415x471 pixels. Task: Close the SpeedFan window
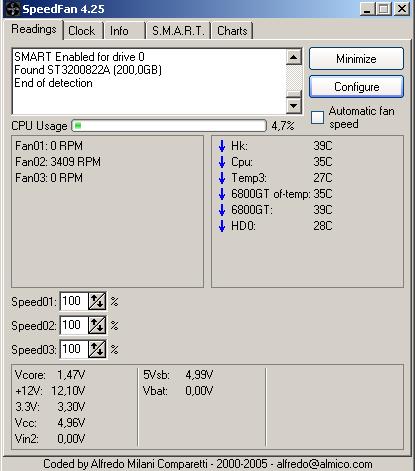pos(402,9)
